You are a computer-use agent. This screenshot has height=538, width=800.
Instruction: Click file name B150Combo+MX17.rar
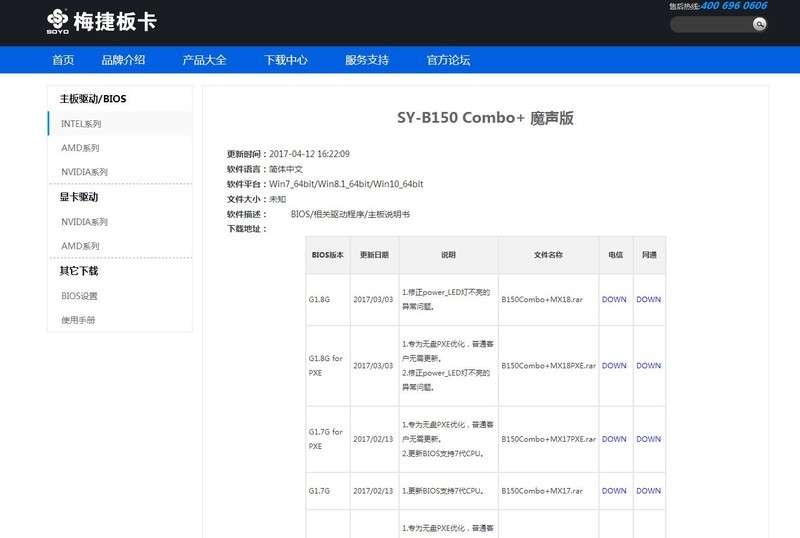[x=542, y=491]
